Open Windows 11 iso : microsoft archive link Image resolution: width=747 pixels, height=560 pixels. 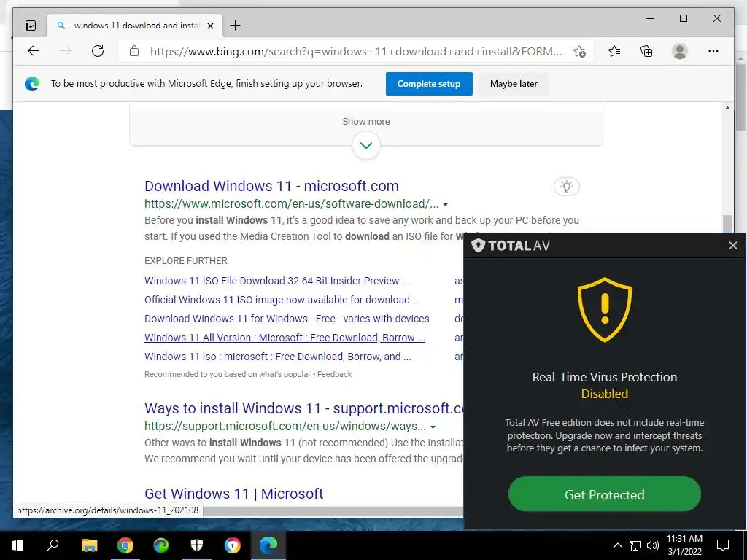(278, 357)
